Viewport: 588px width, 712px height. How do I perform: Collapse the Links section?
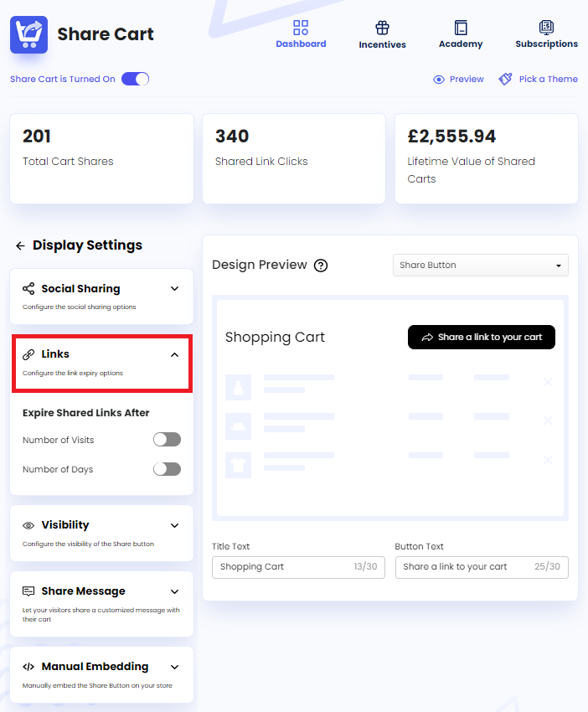click(174, 353)
